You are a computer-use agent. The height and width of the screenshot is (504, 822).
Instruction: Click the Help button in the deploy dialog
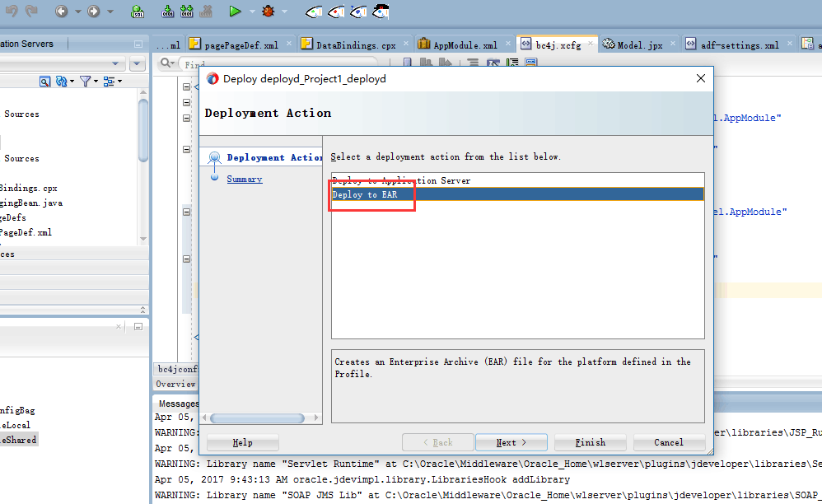tap(243, 443)
